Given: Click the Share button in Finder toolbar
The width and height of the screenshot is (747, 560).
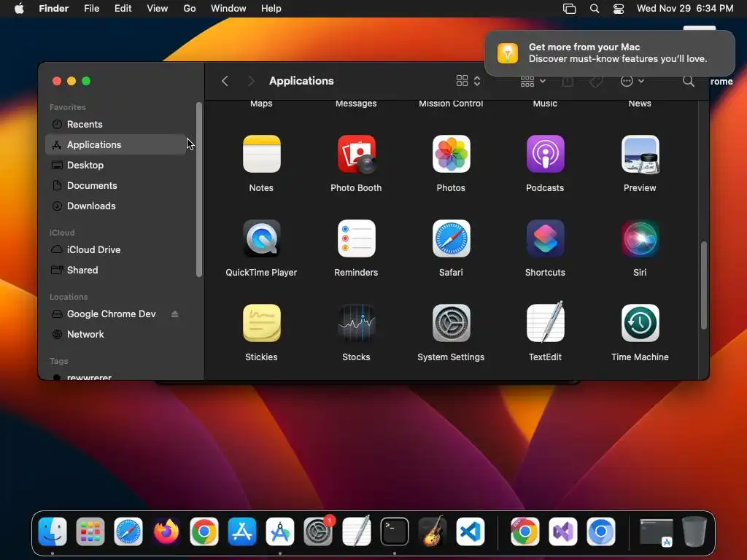Looking at the screenshot, I should click(x=568, y=81).
